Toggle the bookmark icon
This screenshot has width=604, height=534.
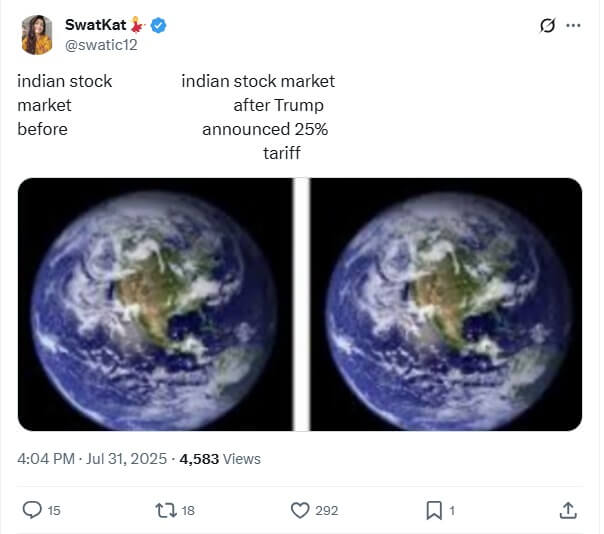434,510
